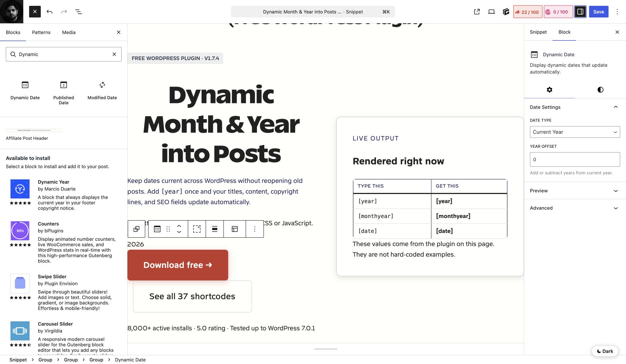Clear the block search text
This screenshot has height=364, width=626.
click(114, 54)
